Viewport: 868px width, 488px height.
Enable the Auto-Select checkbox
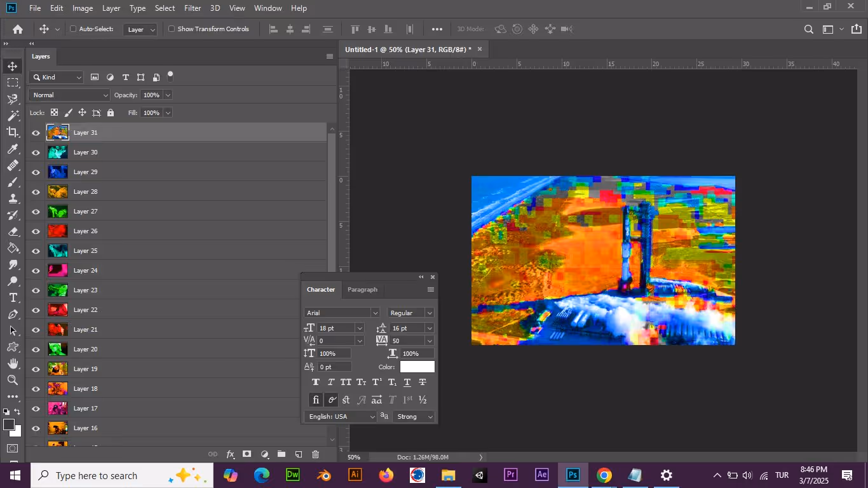point(73,29)
